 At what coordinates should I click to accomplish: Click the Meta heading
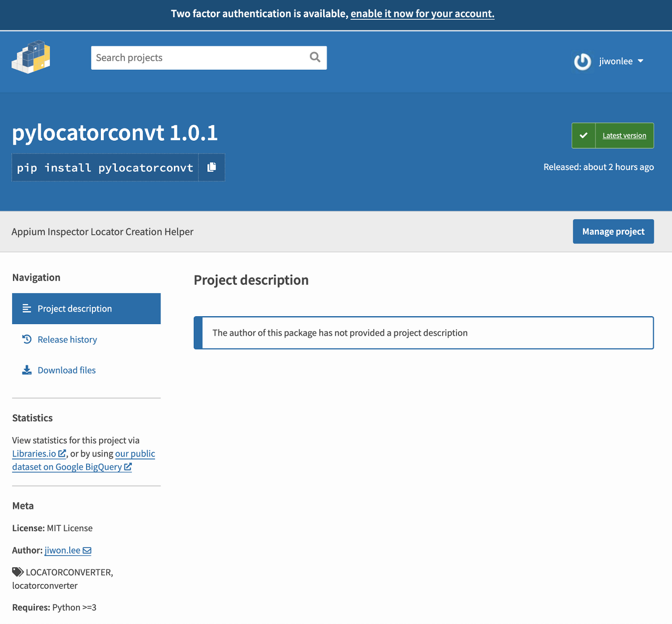23,506
